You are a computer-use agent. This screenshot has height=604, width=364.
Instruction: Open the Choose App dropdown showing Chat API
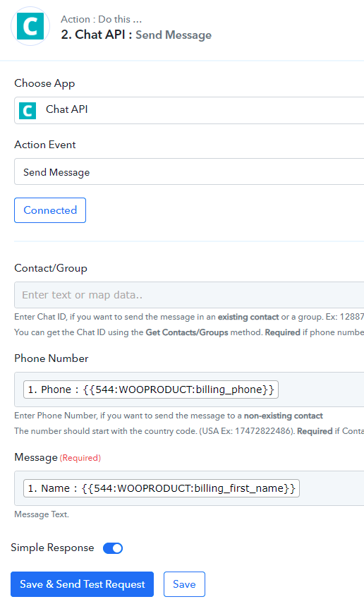point(189,111)
